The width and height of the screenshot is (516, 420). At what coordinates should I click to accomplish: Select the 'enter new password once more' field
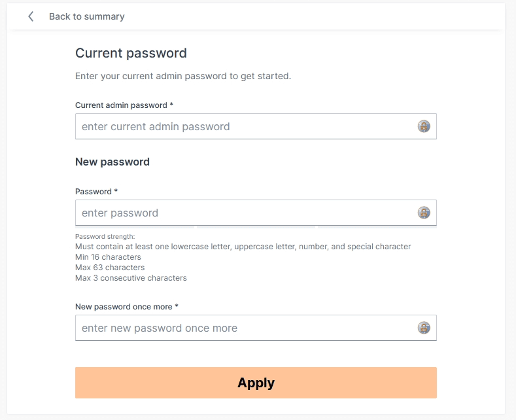[x=245, y=328]
